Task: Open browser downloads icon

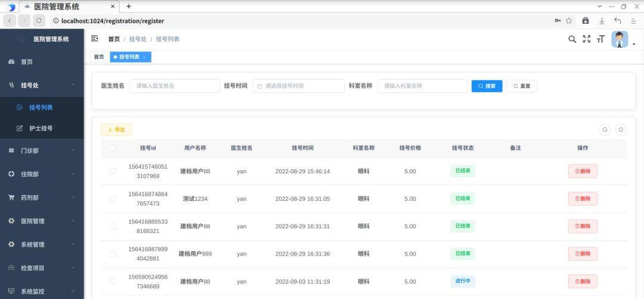Action: tap(602, 20)
